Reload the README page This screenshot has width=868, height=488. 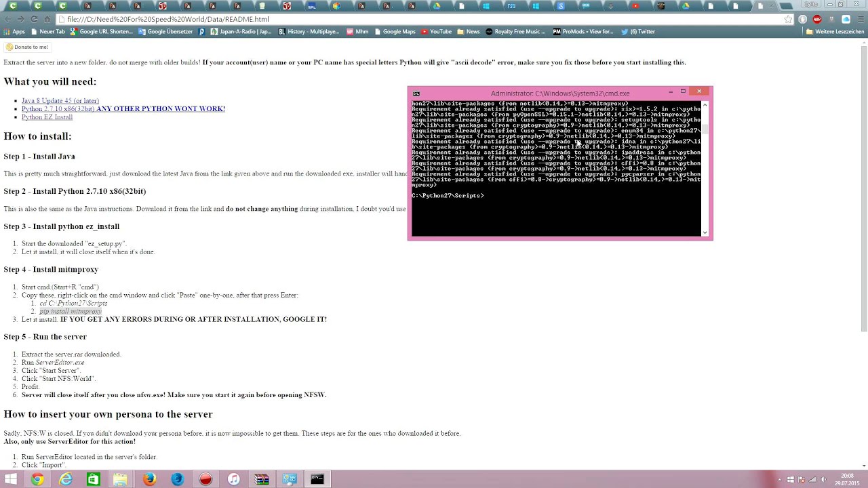pyautogui.click(x=34, y=19)
